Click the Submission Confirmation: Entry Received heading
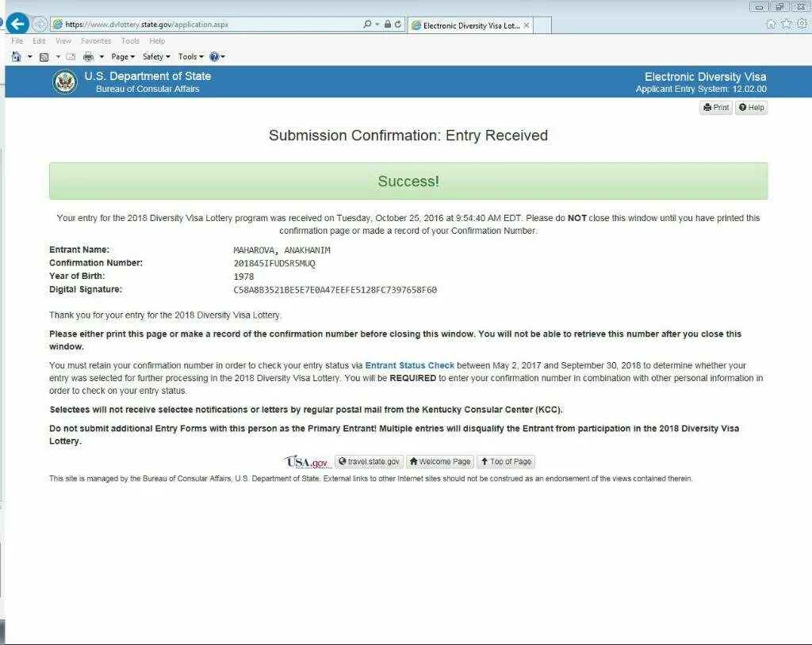The image size is (812, 645). [408, 135]
